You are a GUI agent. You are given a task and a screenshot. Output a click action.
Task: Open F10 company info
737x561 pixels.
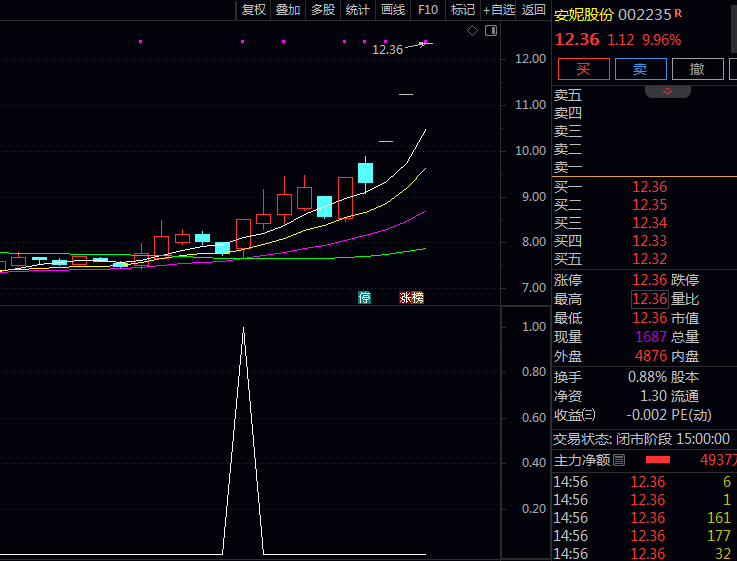click(x=428, y=10)
